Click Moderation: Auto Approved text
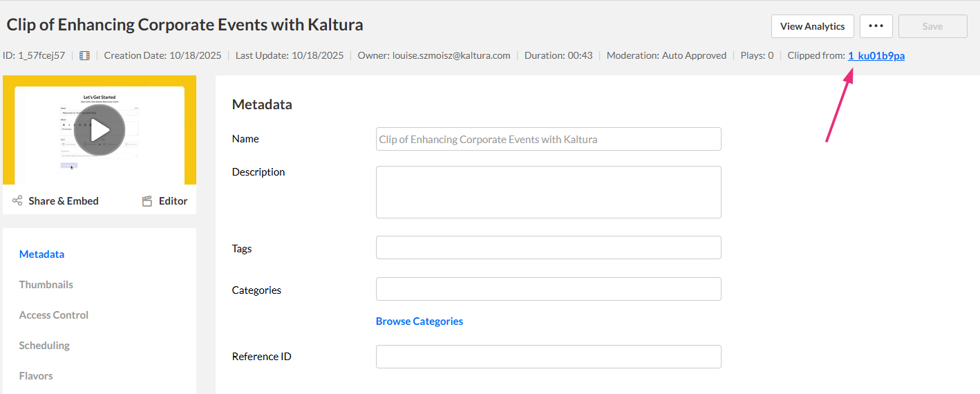This screenshot has width=980, height=394. pyautogui.click(x=666, y=56)
